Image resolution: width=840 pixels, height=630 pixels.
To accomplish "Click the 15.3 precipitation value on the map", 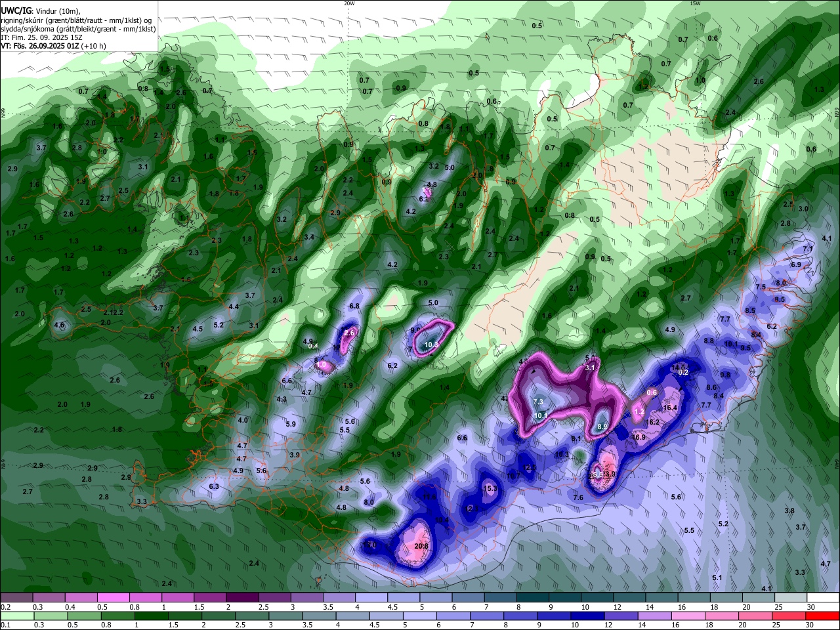I will [490, 488].
